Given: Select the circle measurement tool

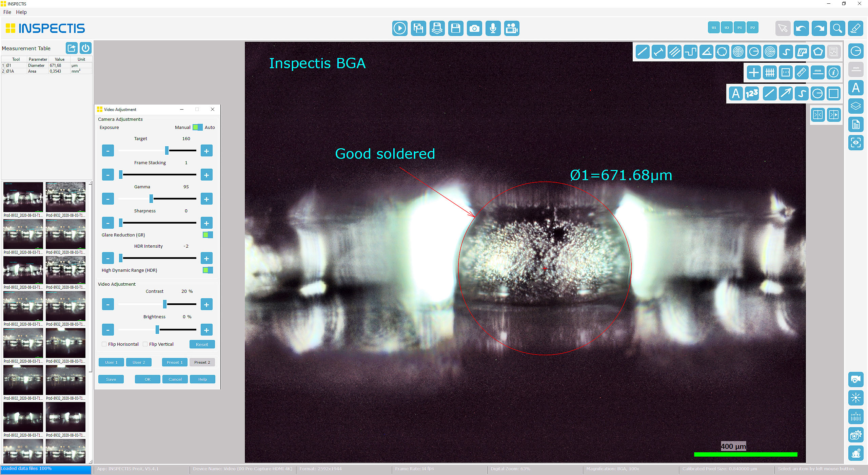Looking at the screenshot, I should click(x=754, y=52).
